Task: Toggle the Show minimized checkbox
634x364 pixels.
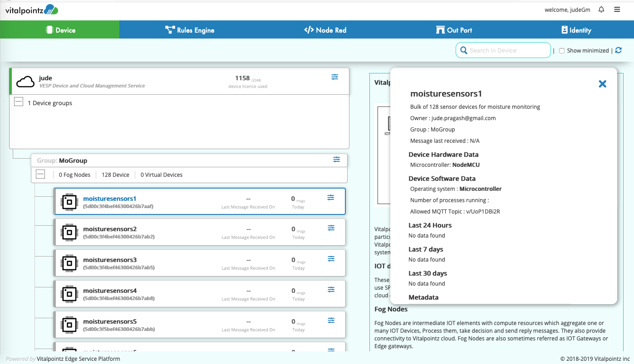Action: [562, 51]
